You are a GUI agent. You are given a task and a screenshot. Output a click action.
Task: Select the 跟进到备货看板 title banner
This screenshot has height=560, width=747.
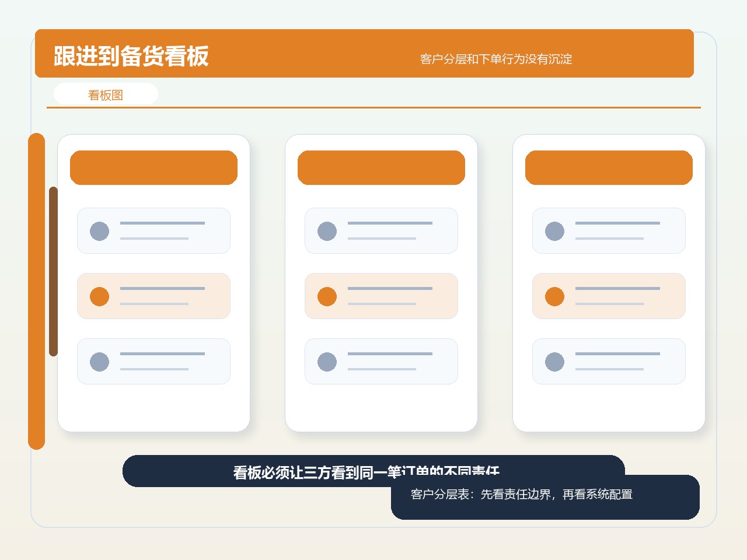click(x=364, y=53)
